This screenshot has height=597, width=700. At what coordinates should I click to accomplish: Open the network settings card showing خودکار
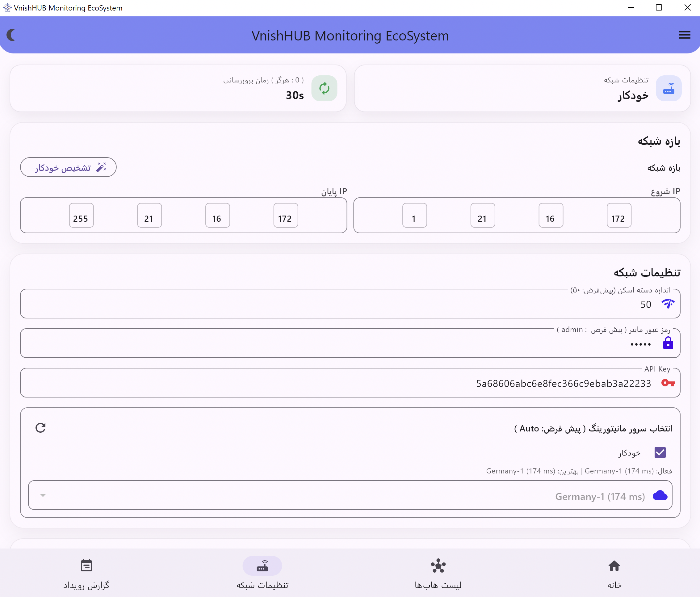[522, 89]
